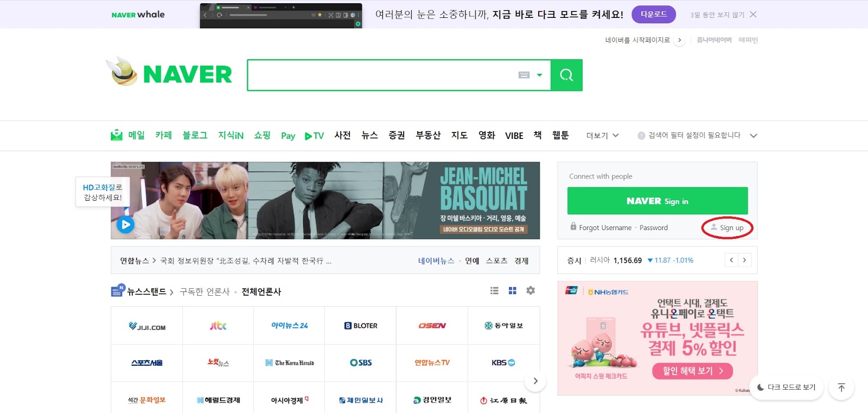The height and width of the screenshot is (413, 868).
Task: Click 할인 혜택 보기 ad button
Action: [692, 371]
